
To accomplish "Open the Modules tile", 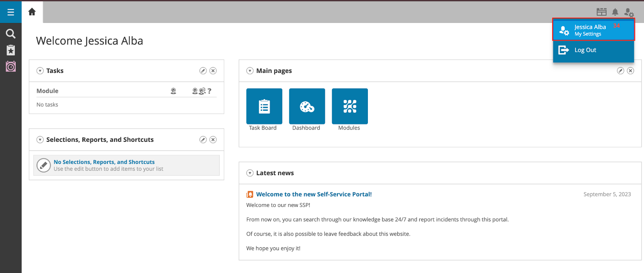I will coord(349,106).
